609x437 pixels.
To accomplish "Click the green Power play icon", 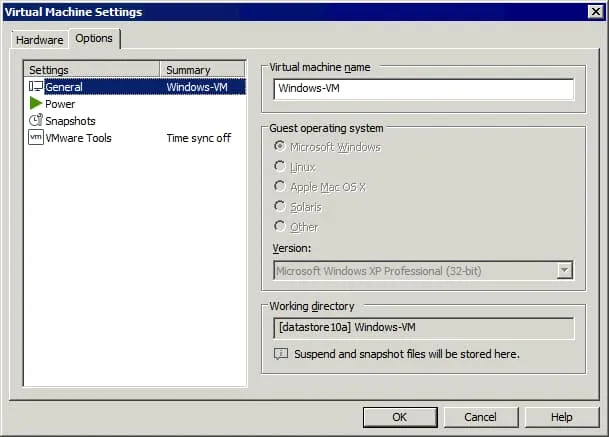I will click(x=35, y=104).
